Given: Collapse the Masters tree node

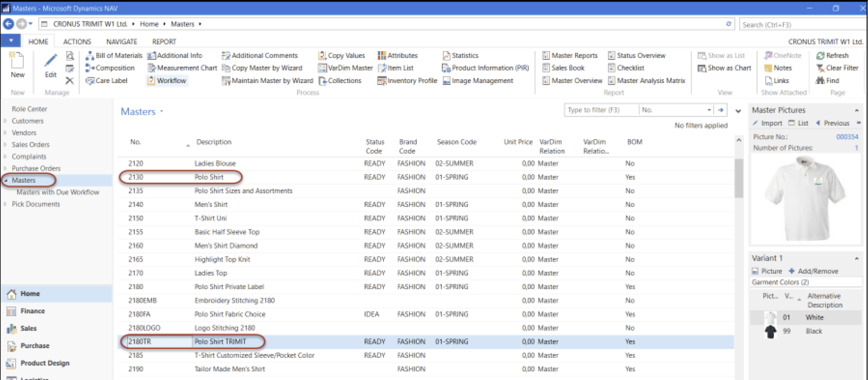Looking at the screenshot, I should [x=5, y=180].
